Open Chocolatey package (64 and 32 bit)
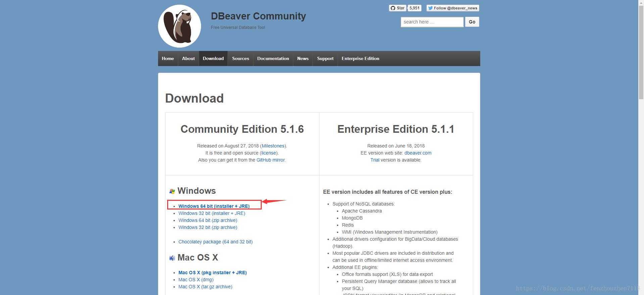Viewport: 644px width, 295px height. [x=215, y=242]
